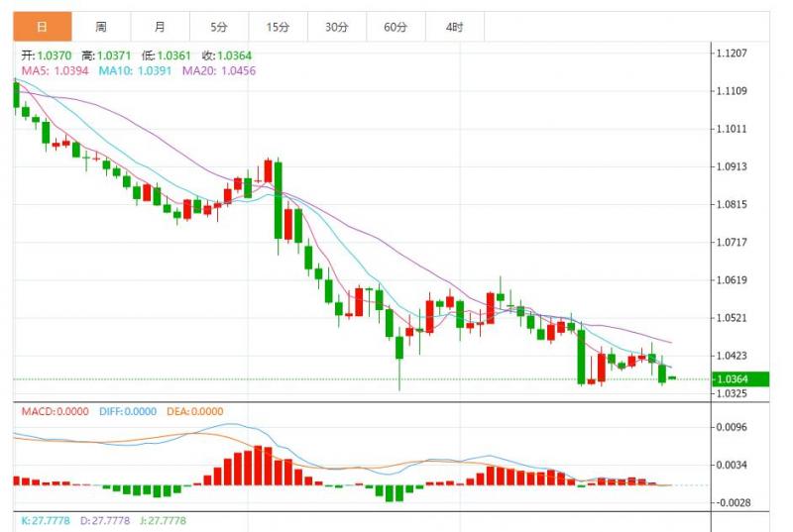Click the 1.1207 price axis label
This screenshot has width=793, height=532.
click(x=732, y=53)
